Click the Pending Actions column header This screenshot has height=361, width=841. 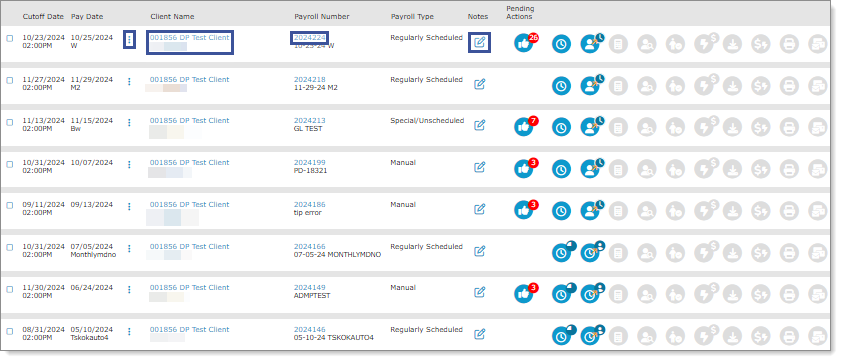pyautogui.click(x=520, y=13)
